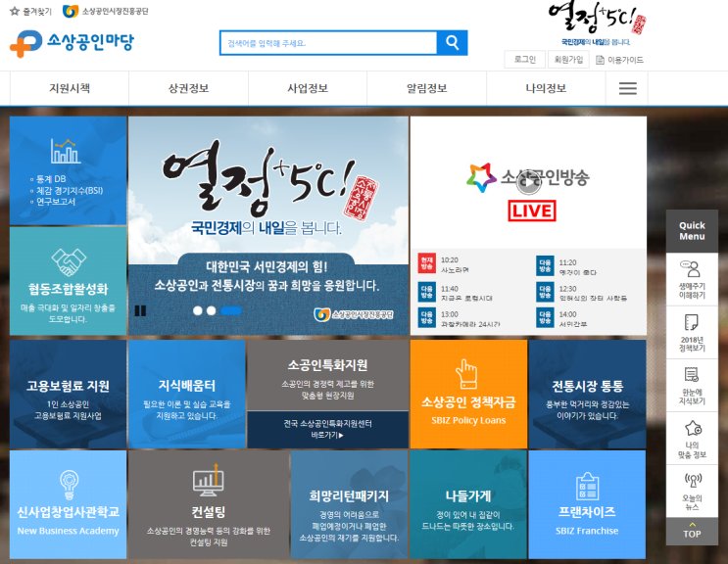This screenshot has width=728, height=564.
Task: Open the 지식배움터 tile
Action: point(187,395)
